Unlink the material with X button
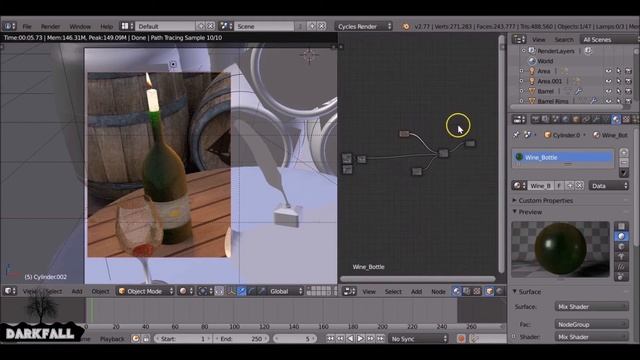This screenshot has width=640, height=360. pyautogui.click(x=579, y=186)
